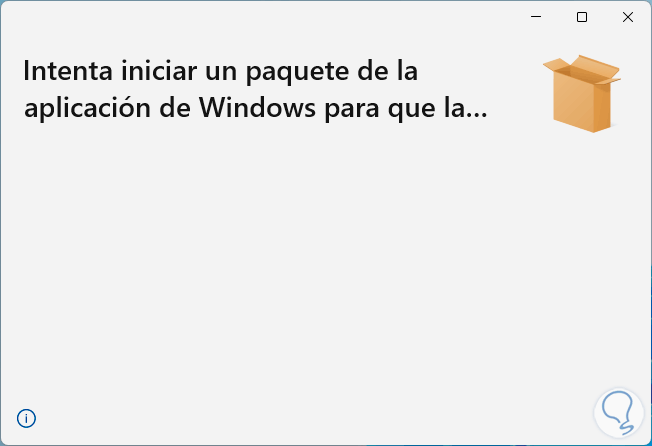Image resolution: width=652 pixels, height=446 pixels.
Task: Maximize the app installer window
Action: (582, 17)
